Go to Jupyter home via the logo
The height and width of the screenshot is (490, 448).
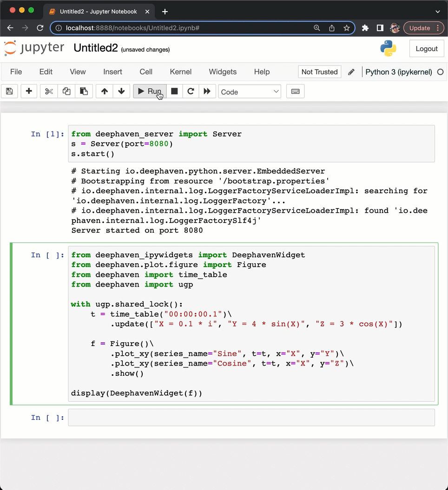click(x=34, y=48)
